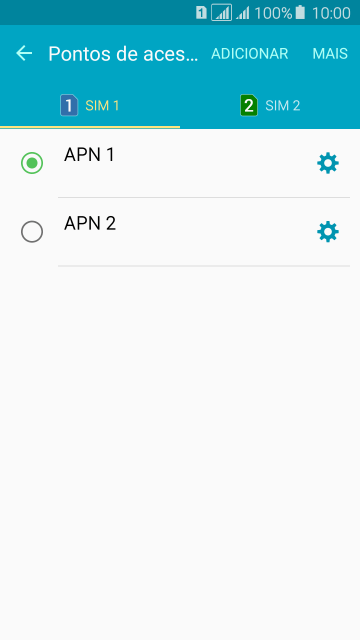
Task: Select the APN 2 radio button
Action: (x=32, y=232)
